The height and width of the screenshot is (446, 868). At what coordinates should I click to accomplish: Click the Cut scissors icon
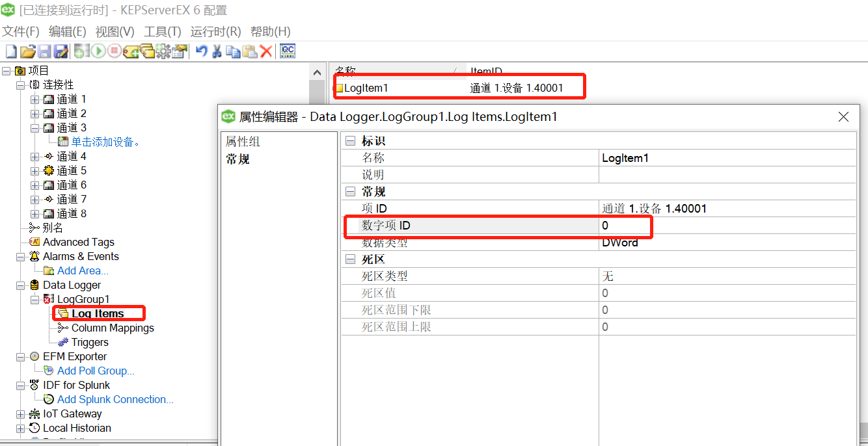tap(217, 51)
